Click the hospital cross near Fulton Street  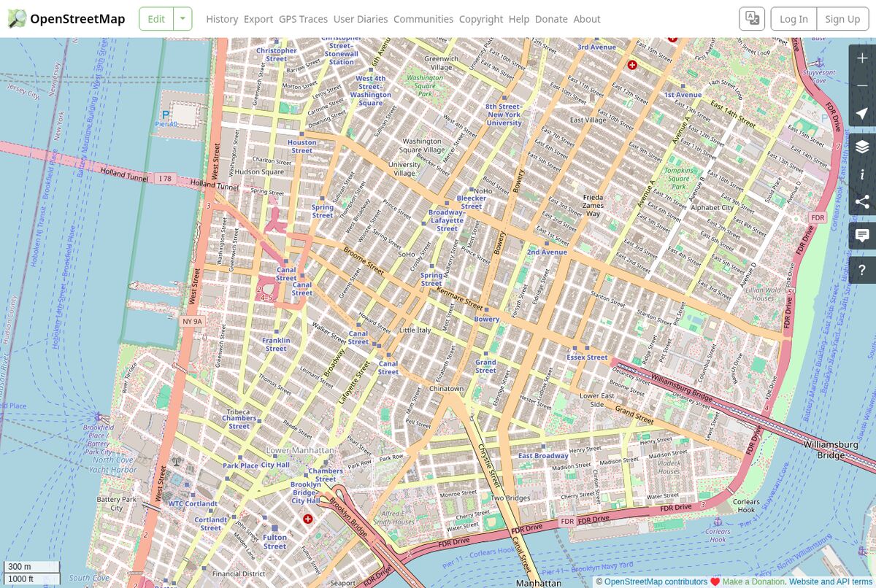(x=307, y=519)
